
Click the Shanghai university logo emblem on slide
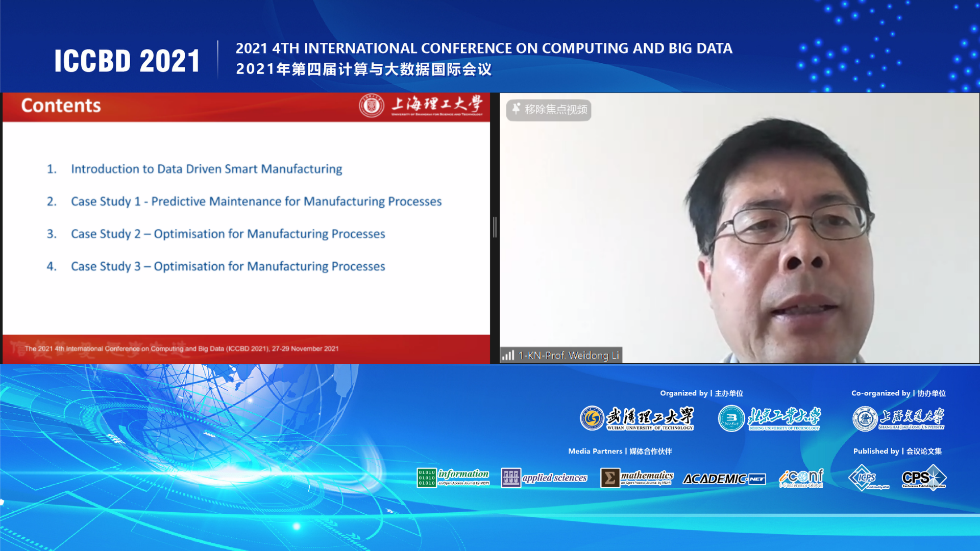point(371,106)
